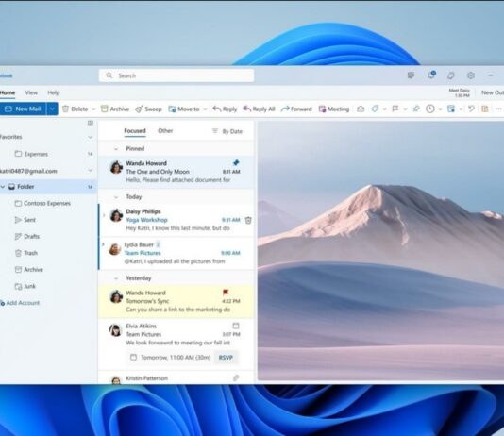Open Lydia Bauer Team Pictures message

point(176,253)
